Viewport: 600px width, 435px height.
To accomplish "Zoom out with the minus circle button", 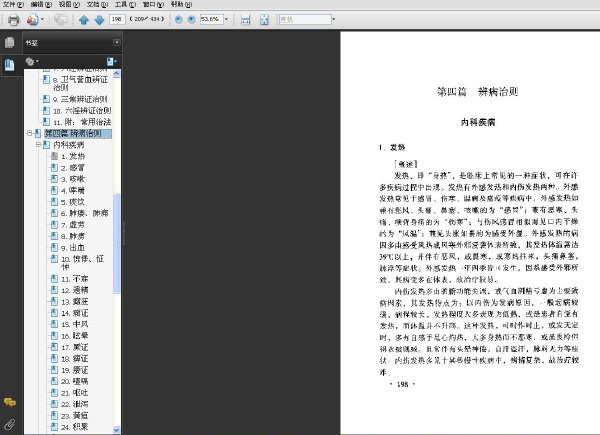I will [x=178, y=19].
